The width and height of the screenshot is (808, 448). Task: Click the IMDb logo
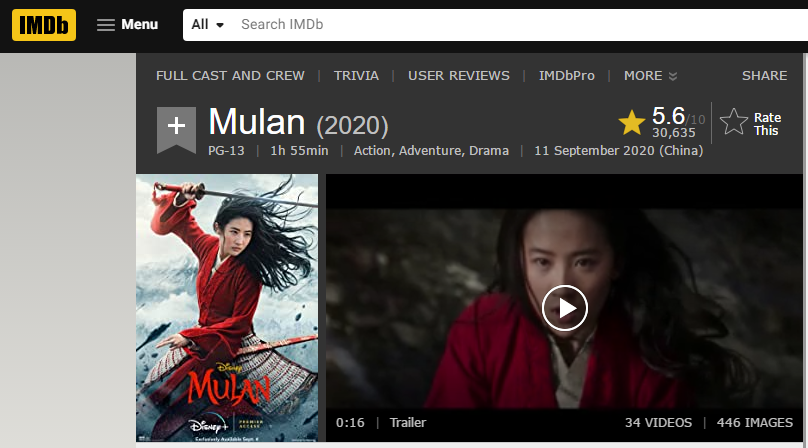coord(44,25)
